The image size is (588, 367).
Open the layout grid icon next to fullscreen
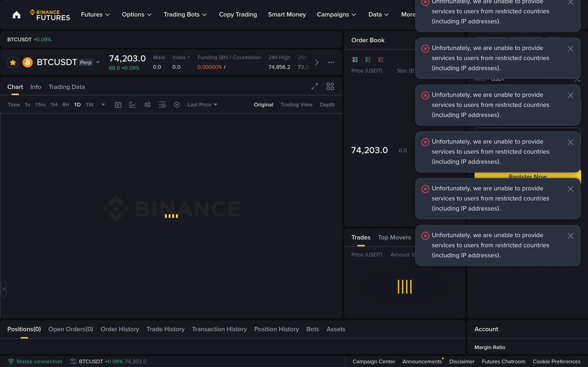pos(330,86)
